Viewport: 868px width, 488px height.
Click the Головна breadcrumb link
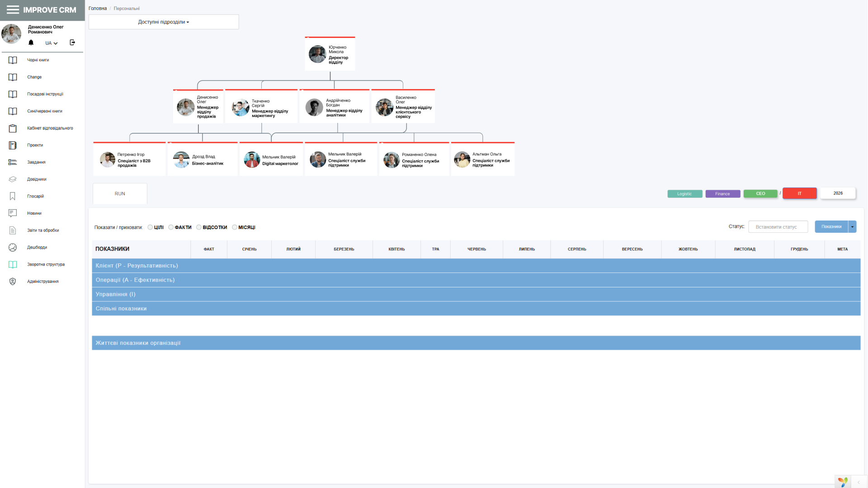pyautogui.click(x=98, y=9)
